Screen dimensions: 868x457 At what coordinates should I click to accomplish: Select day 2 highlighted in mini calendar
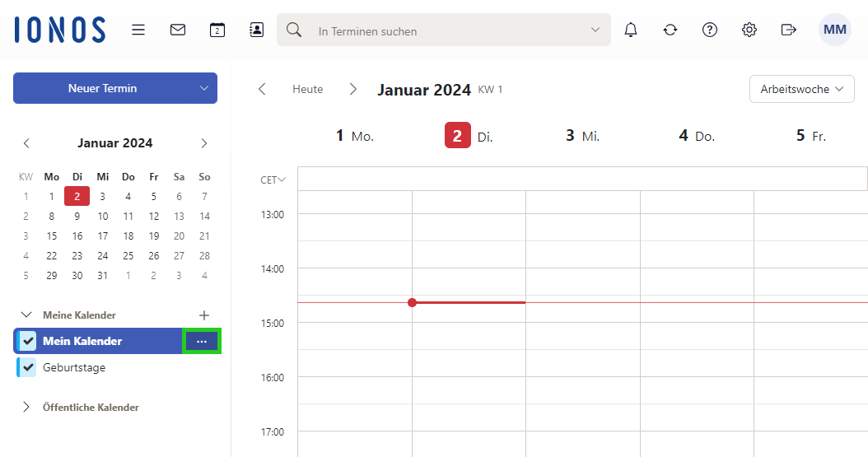[77, 197]
